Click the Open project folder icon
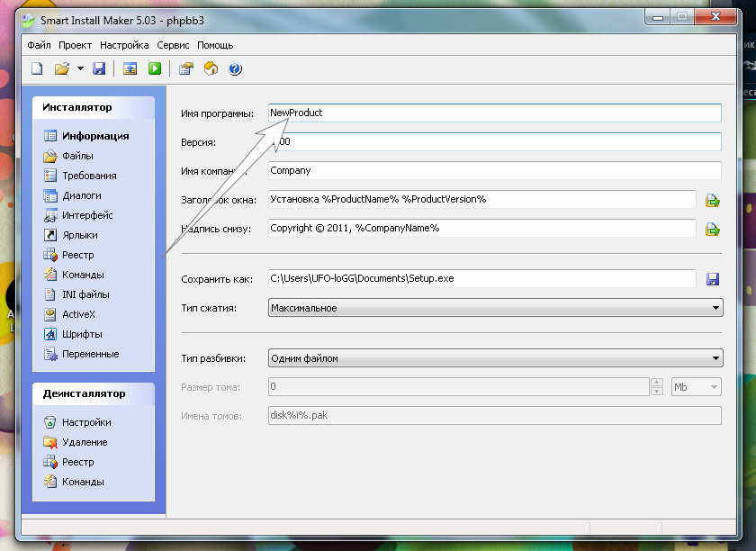The image size is (756, 551). 61,68
